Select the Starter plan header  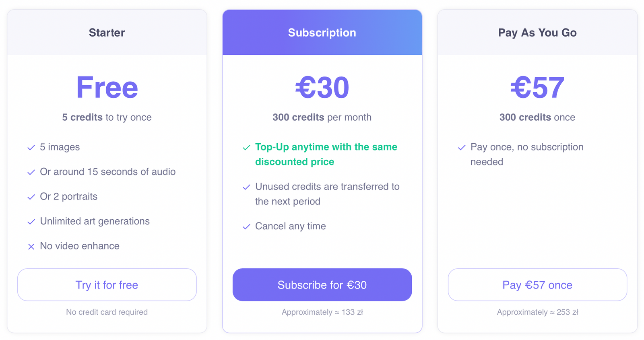click(x=107, y=33)
